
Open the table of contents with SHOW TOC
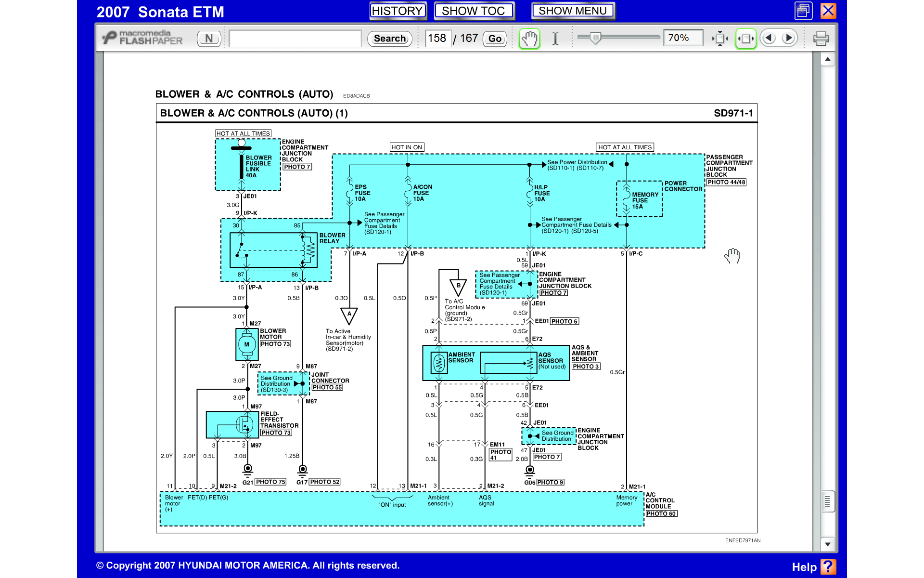474,11
